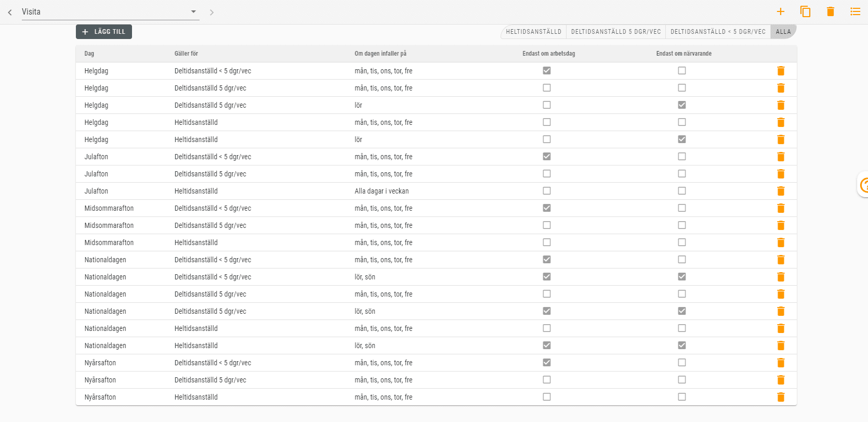Click the 'Dag' column header
868x422 pixels.
(89, 54)
